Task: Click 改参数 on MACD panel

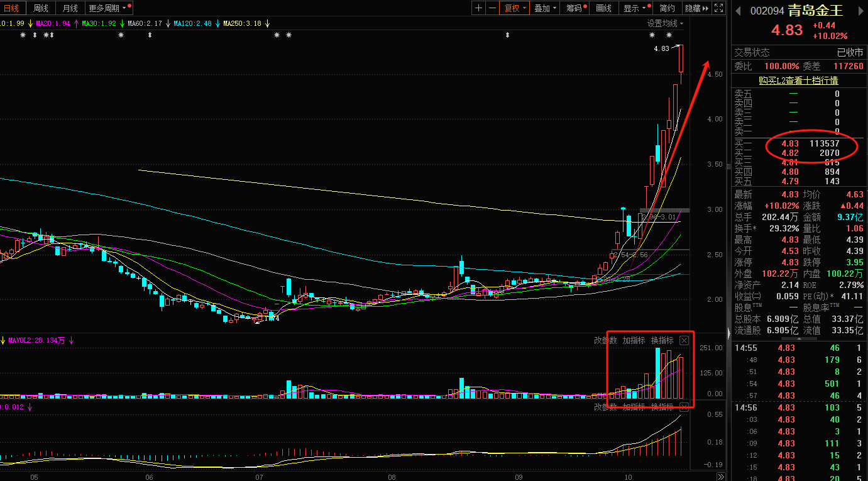Action: click(605, 407)
